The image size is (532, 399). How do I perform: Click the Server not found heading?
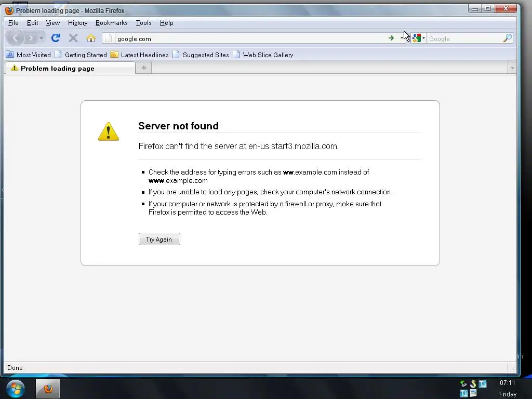tap(179, 126)
